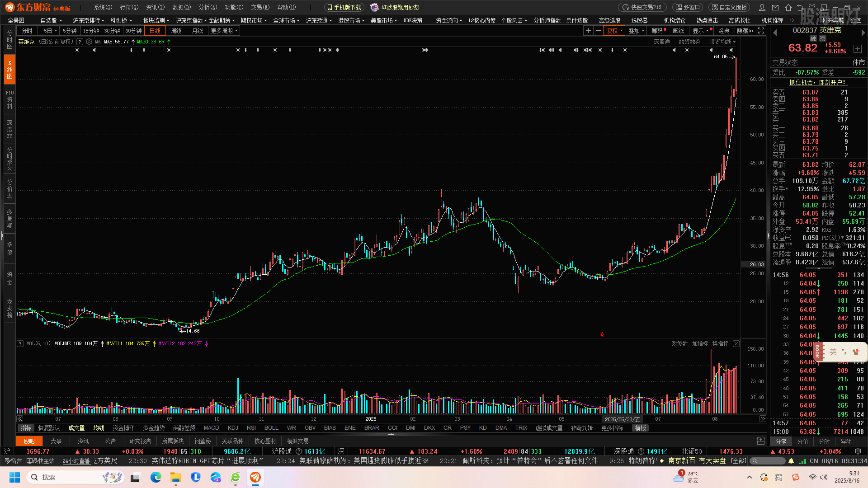The width and height of the screenshot is (868, 488).
Task: Go to next stock right arrow
Action: (863, 33)
